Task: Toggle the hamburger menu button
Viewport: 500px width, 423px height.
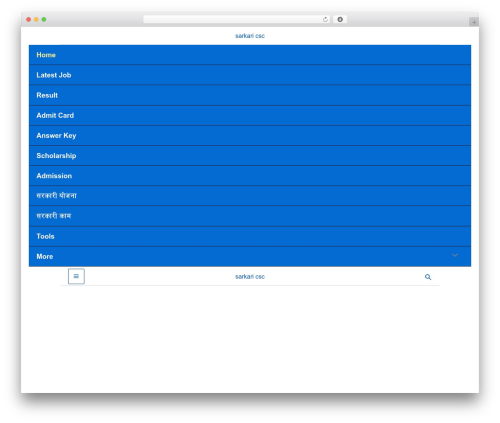Action: (76, 276)
